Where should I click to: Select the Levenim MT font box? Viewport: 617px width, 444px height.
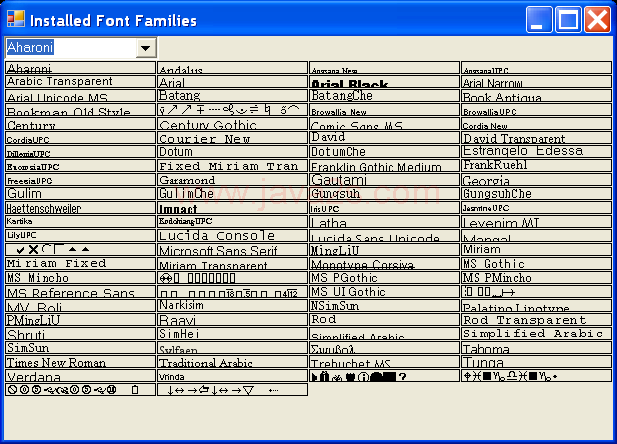pyautogui.click(x=537, y=222)
